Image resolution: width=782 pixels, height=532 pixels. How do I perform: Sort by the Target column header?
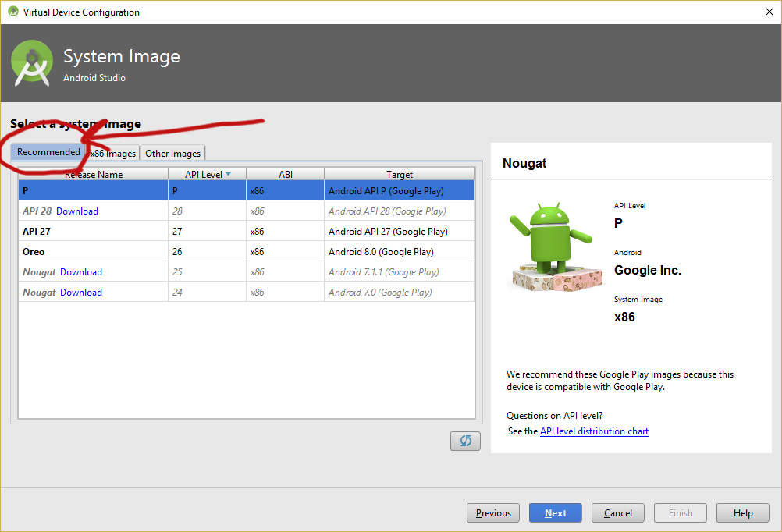click(399, 175)
